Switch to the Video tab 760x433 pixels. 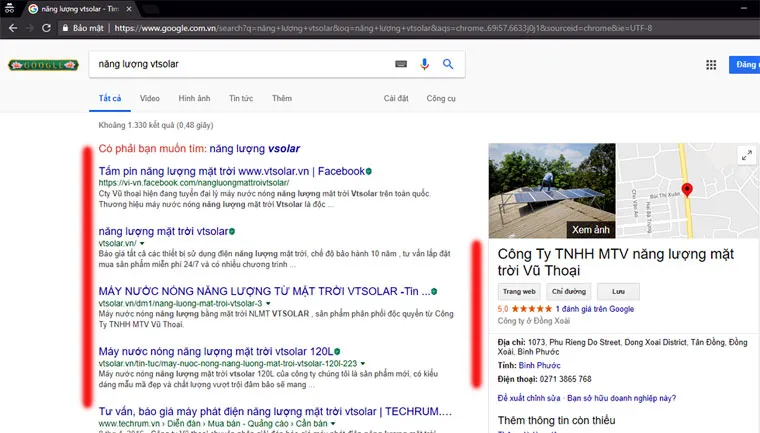pyautogui.click(x=150, y=98)
